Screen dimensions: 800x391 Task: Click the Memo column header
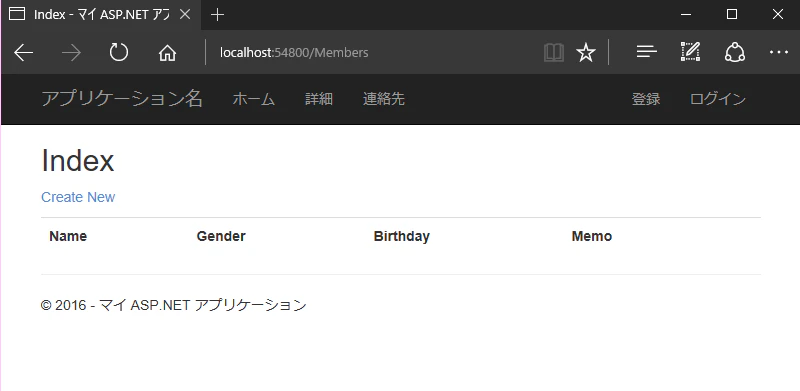[592, 236]
